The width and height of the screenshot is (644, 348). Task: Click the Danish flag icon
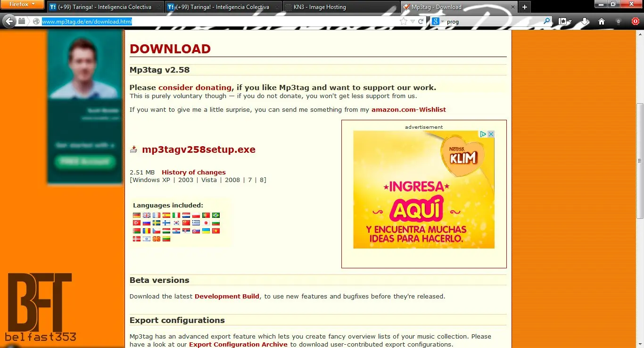point(137,239)
